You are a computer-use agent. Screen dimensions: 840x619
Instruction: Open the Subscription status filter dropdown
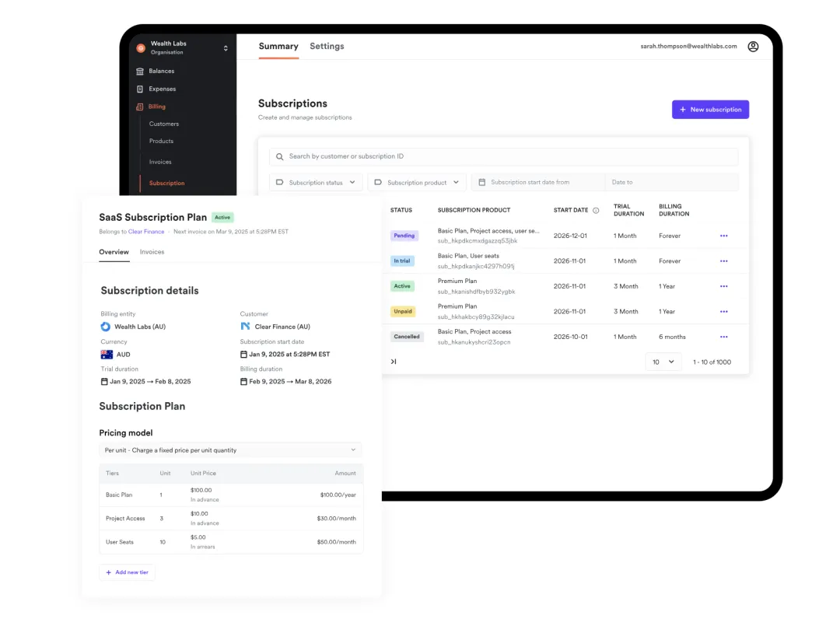click(316, 182)
